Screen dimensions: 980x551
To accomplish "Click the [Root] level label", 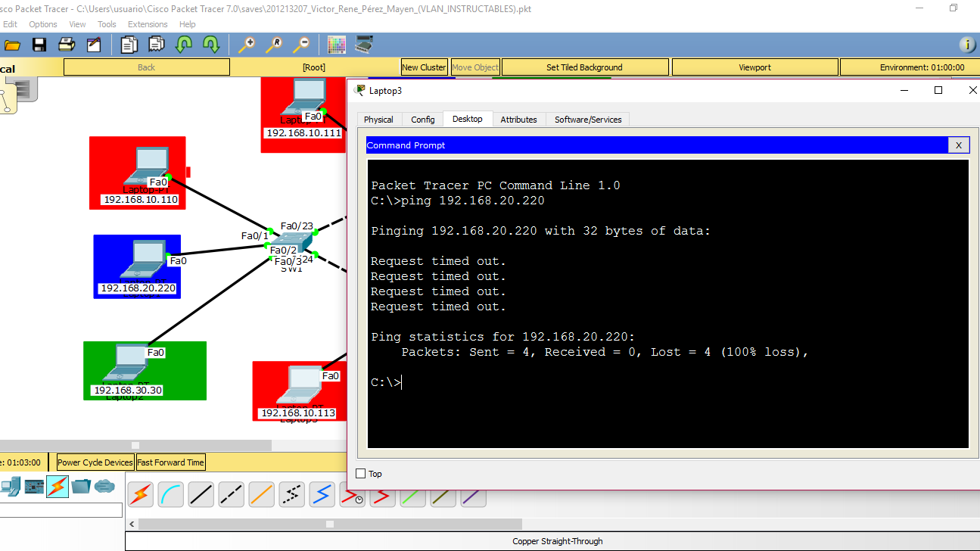I will [x=313, y=67].
